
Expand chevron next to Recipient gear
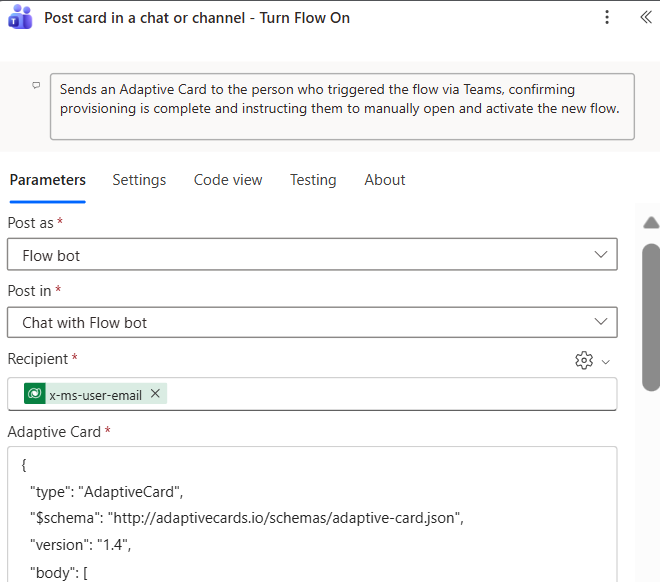click(x=605, y=361)
